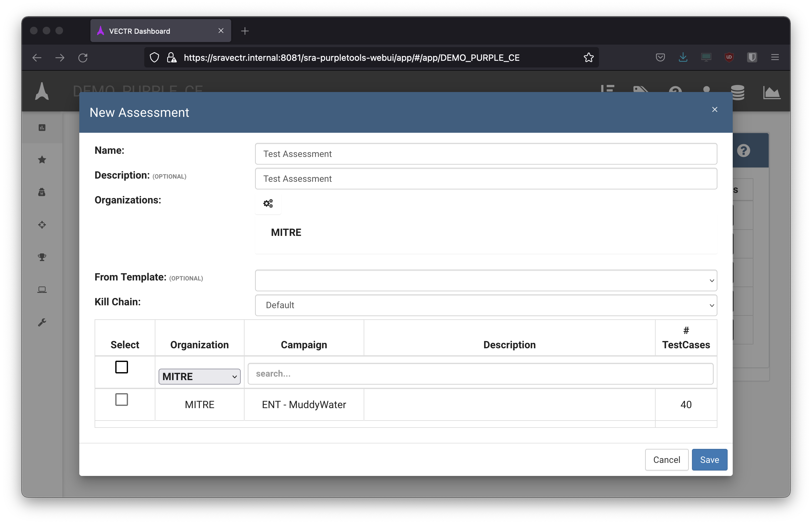This screenshot has width=812, height=524.
Task: Click the 40 test cases cell
Action: tap(686, 405)
